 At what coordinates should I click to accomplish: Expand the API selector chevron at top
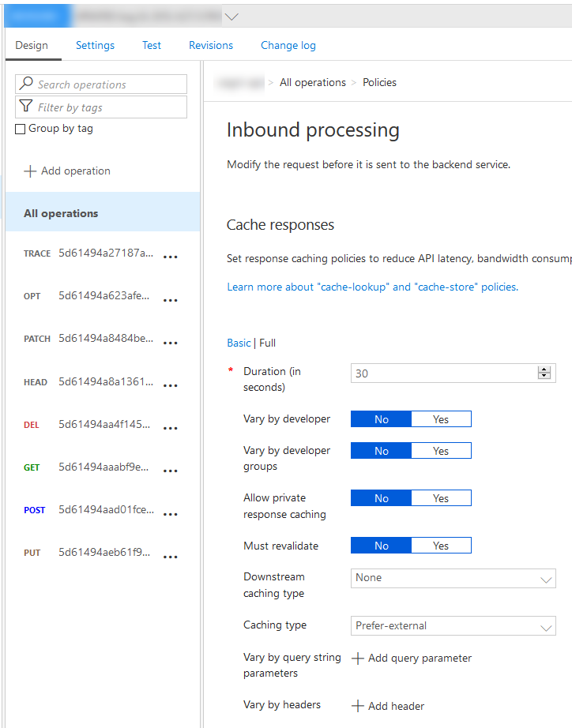pyautogui.click(x=231, y=16)
